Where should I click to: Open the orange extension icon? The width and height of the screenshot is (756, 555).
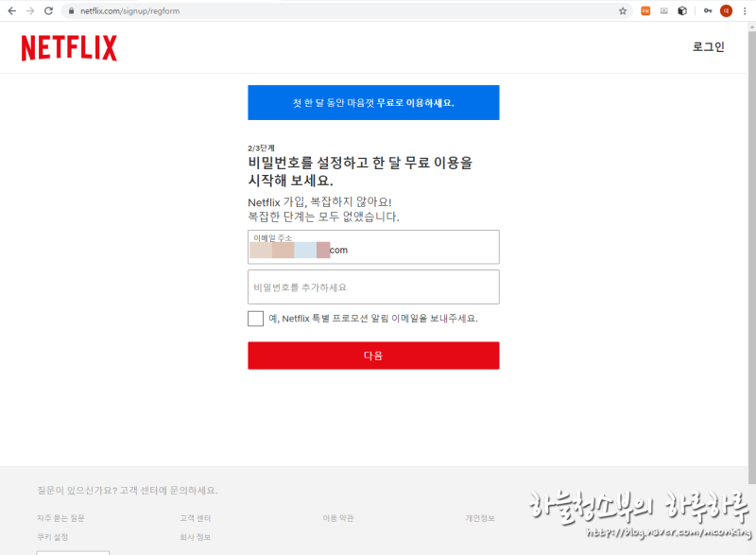(645, 10)
